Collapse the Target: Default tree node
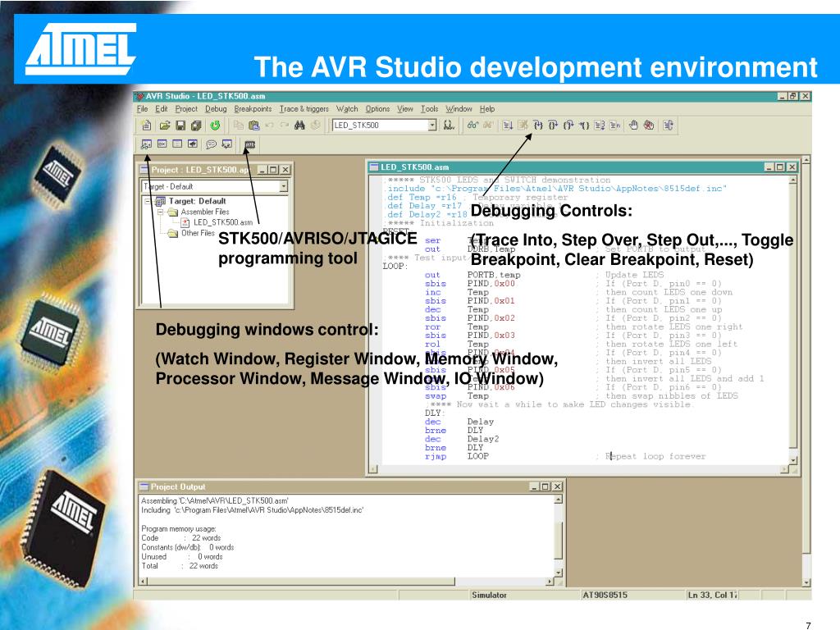 click(148, 202)
